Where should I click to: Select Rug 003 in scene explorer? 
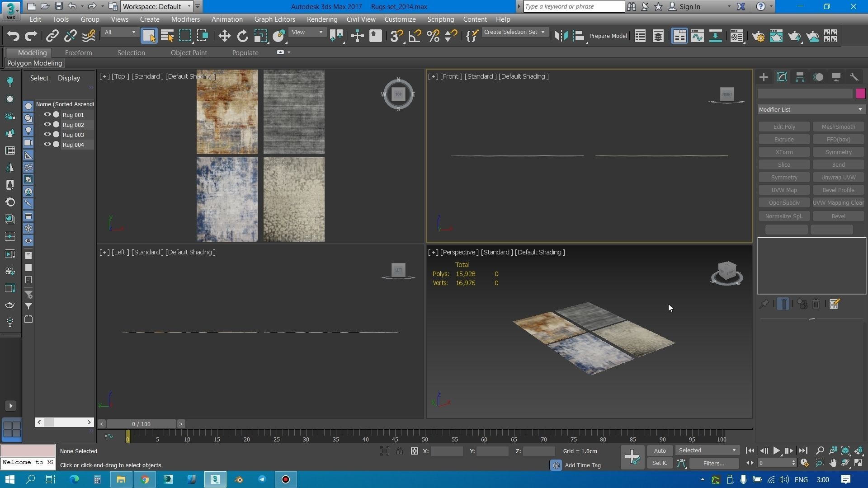73,135
